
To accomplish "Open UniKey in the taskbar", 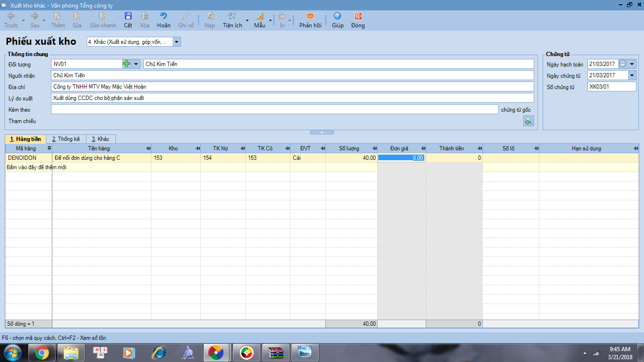I will [x=100, y=353].
